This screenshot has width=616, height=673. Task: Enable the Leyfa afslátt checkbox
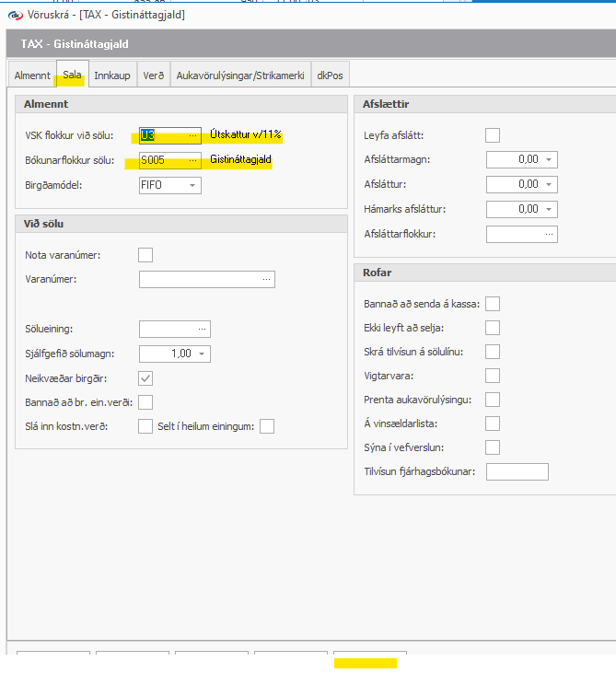pyautogui.click(x=493, y=135)
